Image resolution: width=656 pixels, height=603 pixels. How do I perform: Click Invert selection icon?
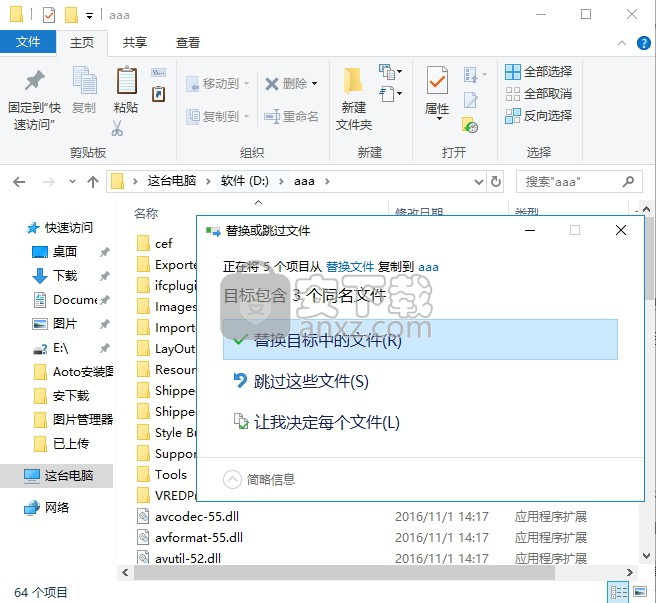pyautogui.click(x=513, y=116)
